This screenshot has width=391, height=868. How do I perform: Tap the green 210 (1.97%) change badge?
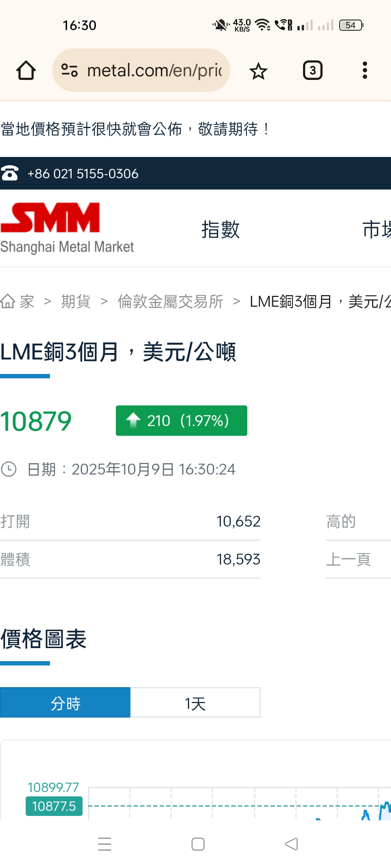[x=181, y=421]
